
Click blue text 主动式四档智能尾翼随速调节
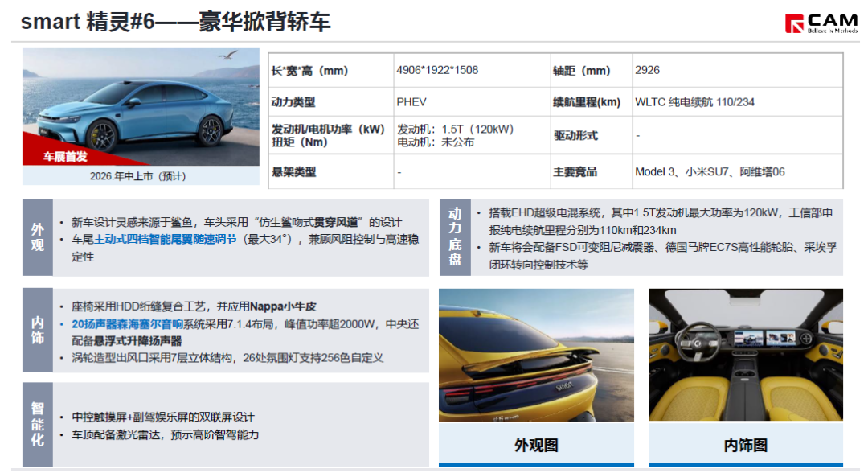[165, 239]
